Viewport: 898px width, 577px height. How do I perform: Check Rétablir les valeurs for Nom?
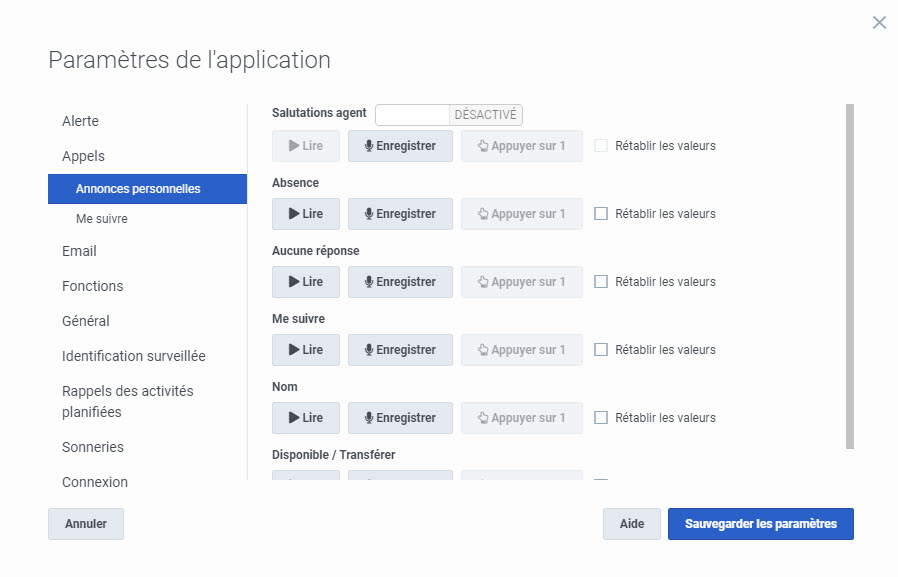click(x=601, y=418)
